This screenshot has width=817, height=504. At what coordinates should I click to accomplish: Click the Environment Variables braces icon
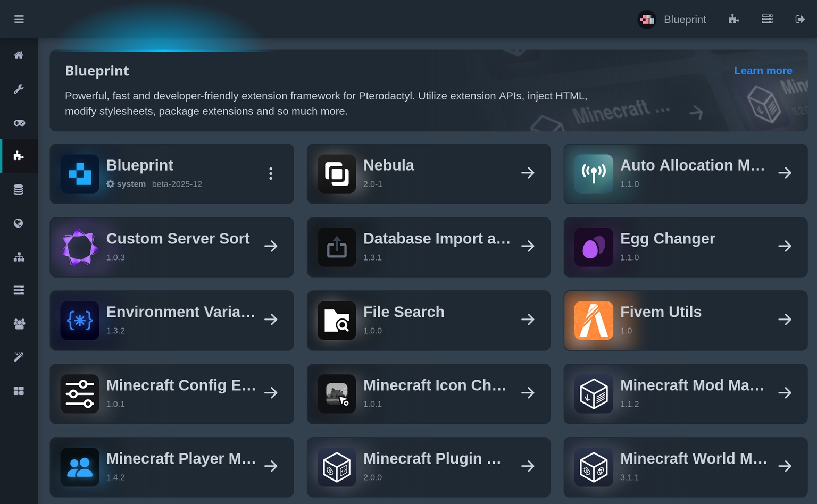pyautogui.click(x=80, y=321)
